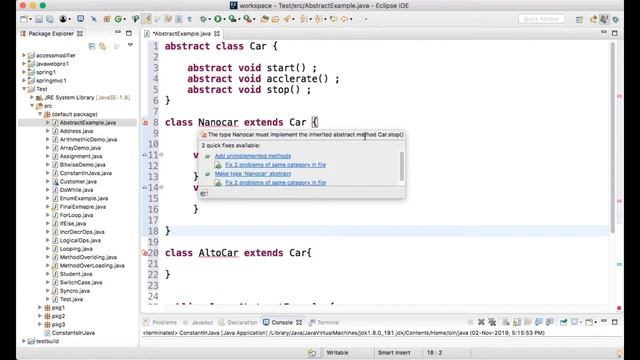Click the New Java Class icon
Viewport: 640px width, 360px height.
(118, 19)
